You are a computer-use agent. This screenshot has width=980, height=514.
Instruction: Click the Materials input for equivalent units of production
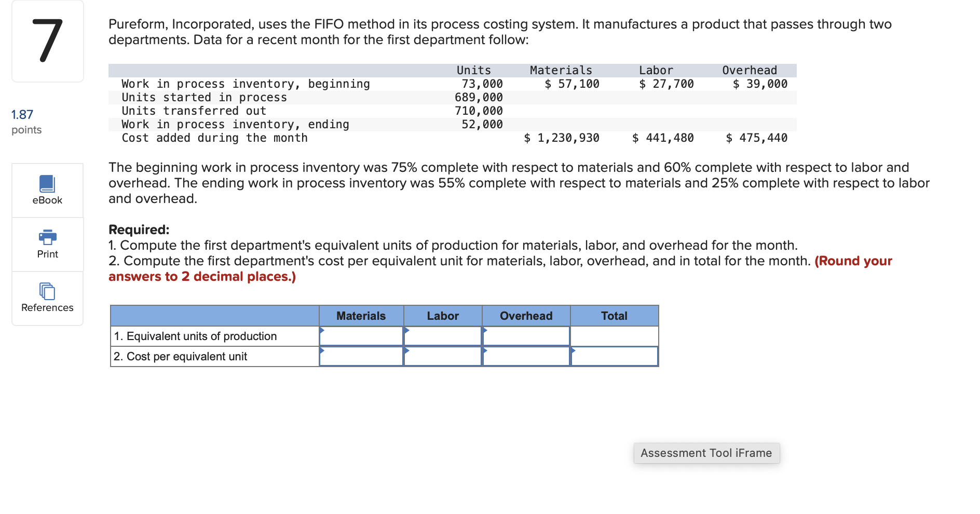pos(362,336)
